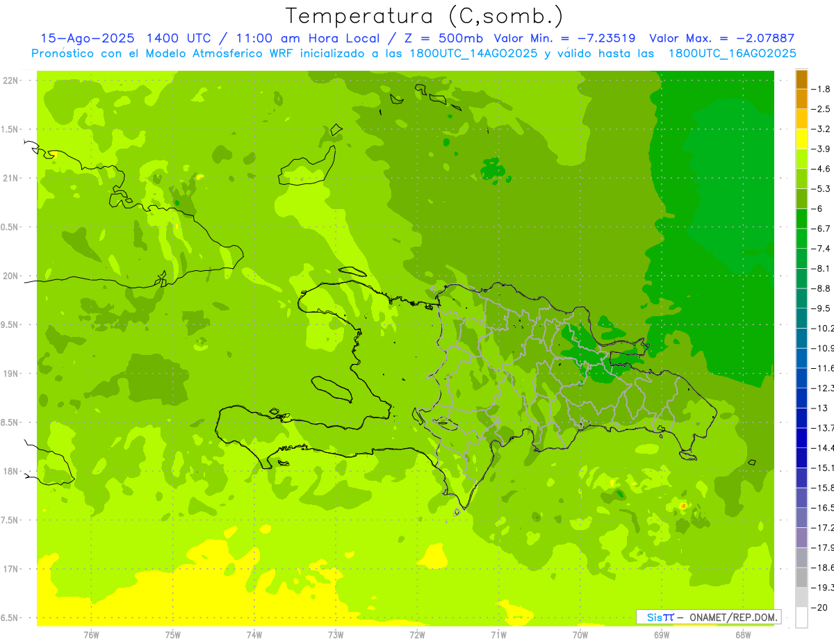The height and width of the screenshot is (644, 834).
Task: Click the 22N latitude label
Action: [x=11, y=81]
